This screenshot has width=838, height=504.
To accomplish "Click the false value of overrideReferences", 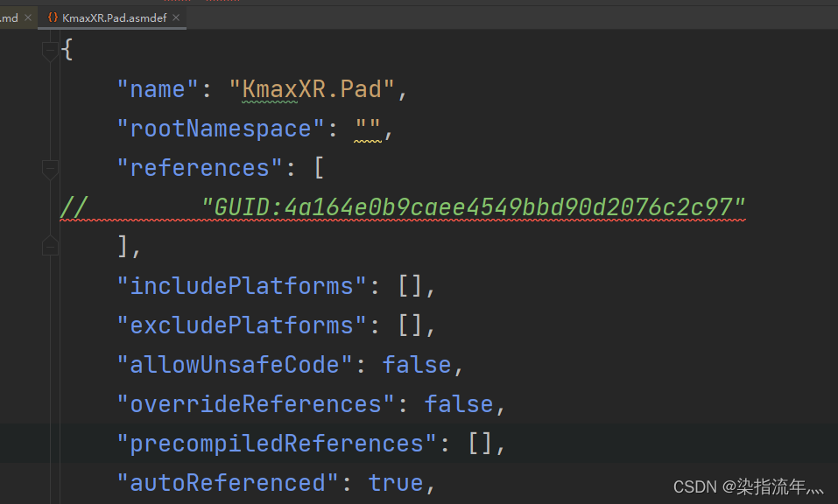I will click(459, 404).
